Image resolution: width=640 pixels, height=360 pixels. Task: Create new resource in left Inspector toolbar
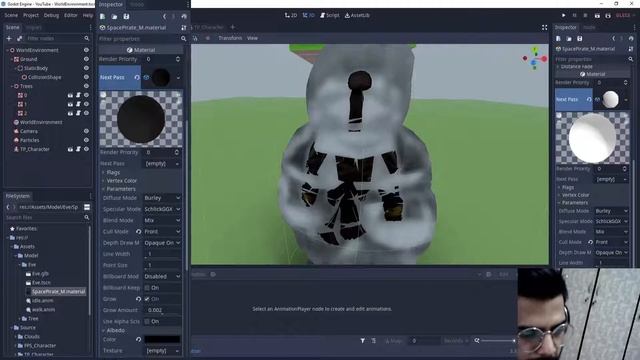(x=103, y=16)
